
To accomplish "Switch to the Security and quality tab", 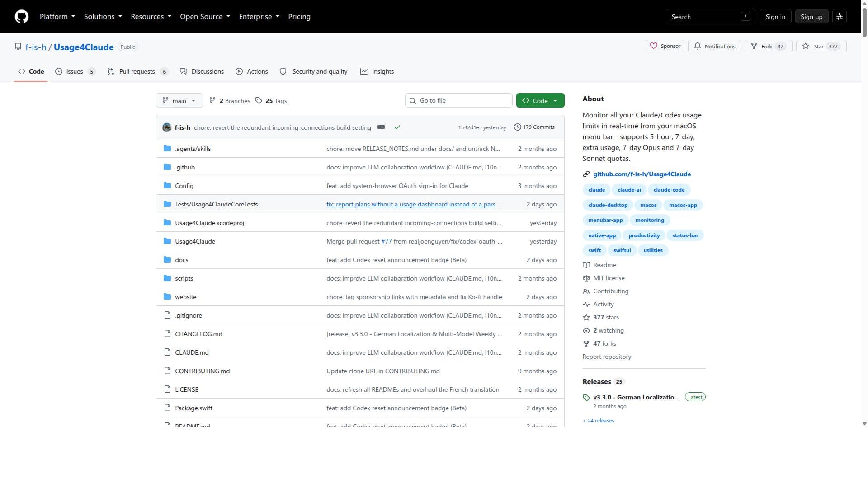I will (x=314, y=71).
